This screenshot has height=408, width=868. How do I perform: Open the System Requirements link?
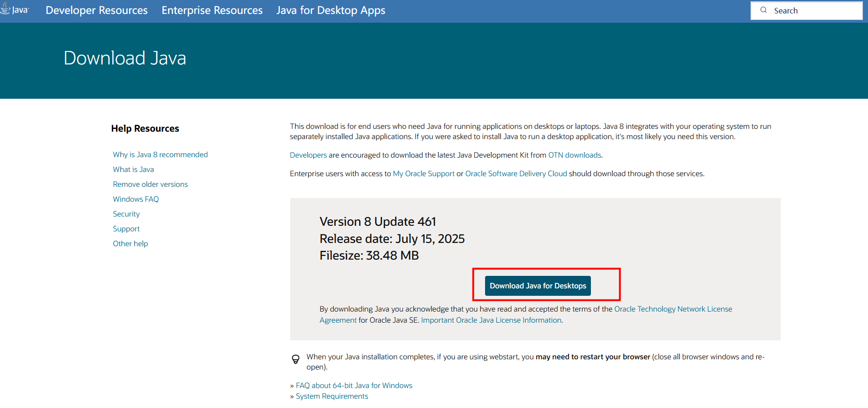tap(332, 396)
